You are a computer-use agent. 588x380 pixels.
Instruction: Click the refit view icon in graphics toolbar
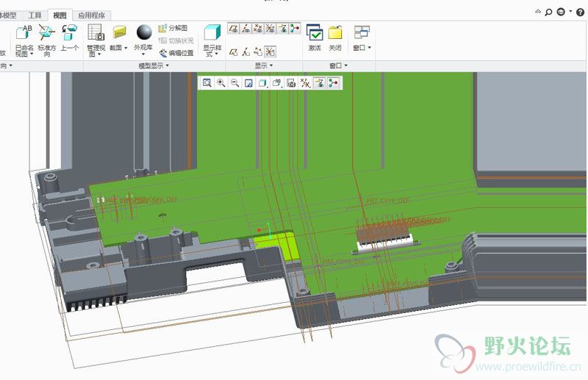[207, 83]
